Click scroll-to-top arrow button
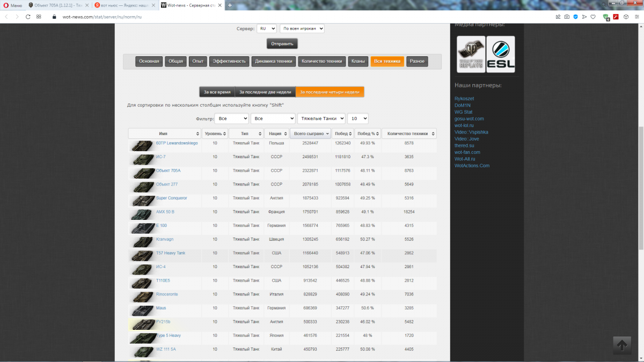Image resolution: width=644 pixels, height=362 pixels. [x=621, y=345]
